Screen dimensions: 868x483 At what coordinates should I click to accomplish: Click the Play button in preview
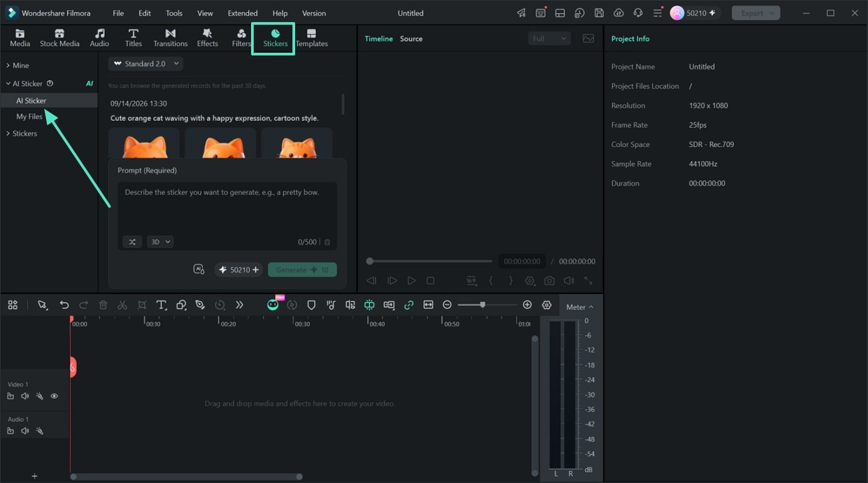tap(412, 281)
